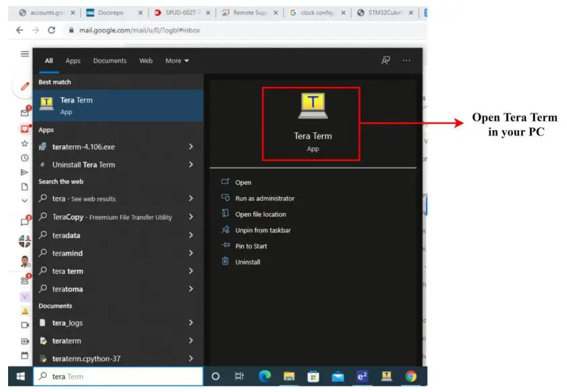Expand the 'tera - See web results' arrow
Image resolution: width=567 pixels, height=392 pixels.
tap(191, 198)
